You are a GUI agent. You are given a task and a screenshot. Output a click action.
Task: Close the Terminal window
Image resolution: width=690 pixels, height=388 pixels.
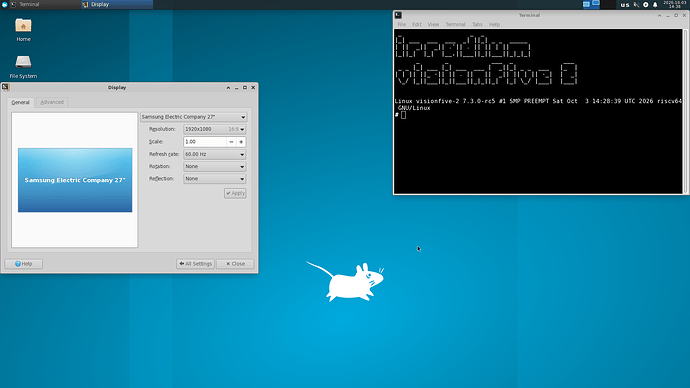point(684,15)
